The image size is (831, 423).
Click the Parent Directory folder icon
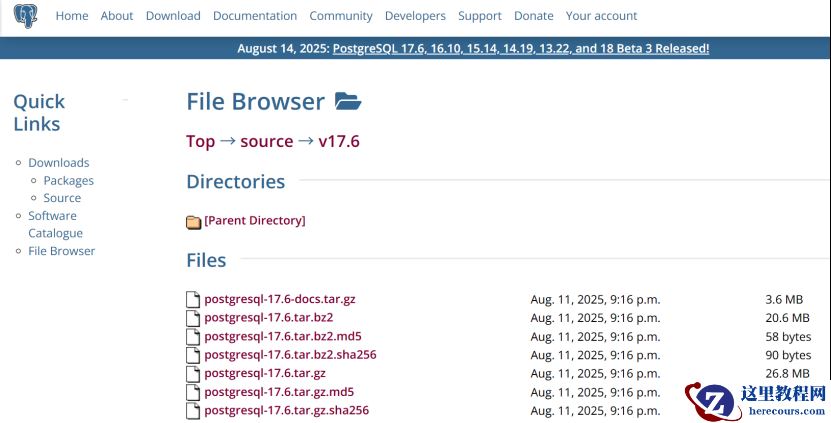pyautogui.click(x=194, y=221)
